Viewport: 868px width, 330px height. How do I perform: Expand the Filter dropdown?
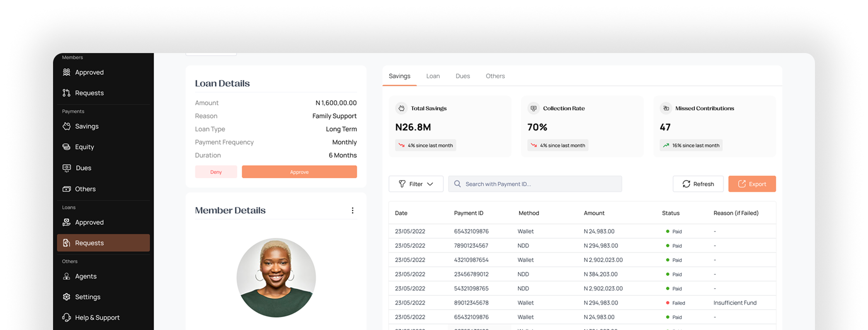pyautogui.click(x=416, y=184)
